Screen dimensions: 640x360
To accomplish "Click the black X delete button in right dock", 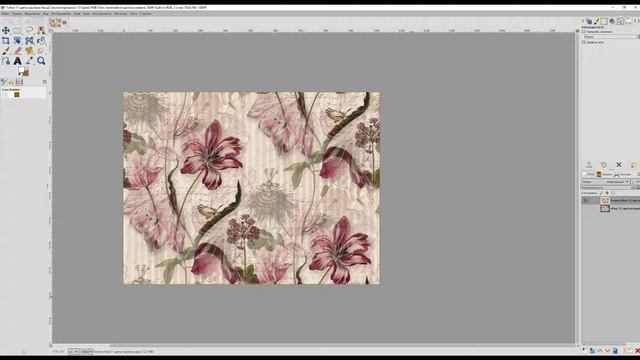I will pyautogui.click(x=619, y=164).
